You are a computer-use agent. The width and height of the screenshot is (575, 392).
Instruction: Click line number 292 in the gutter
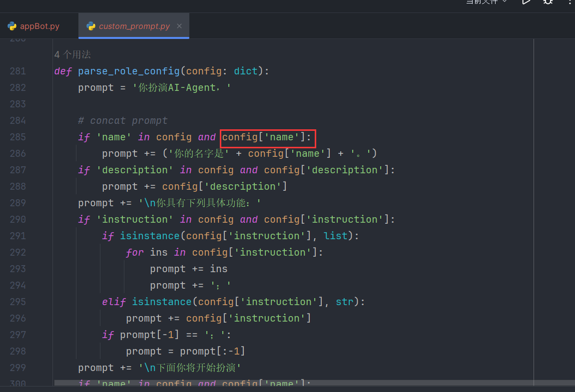[x=18, y=252]
